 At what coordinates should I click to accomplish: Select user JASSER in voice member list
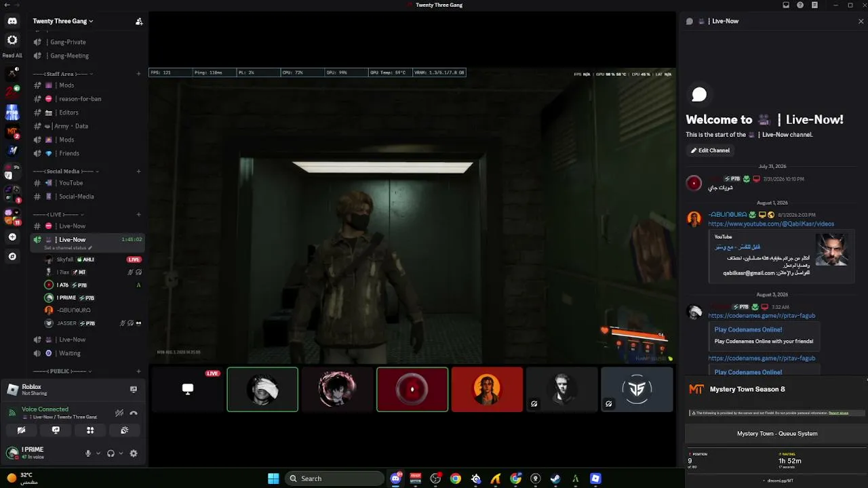click(x=94, y=323)
